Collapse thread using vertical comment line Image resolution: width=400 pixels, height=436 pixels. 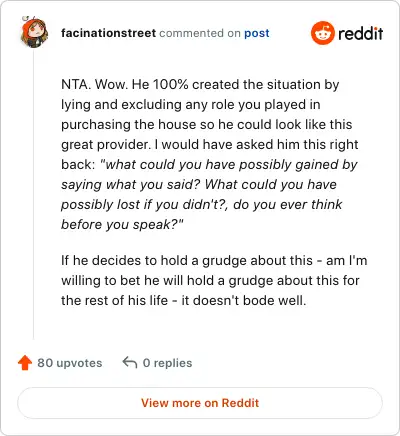[x=33, y=193]
